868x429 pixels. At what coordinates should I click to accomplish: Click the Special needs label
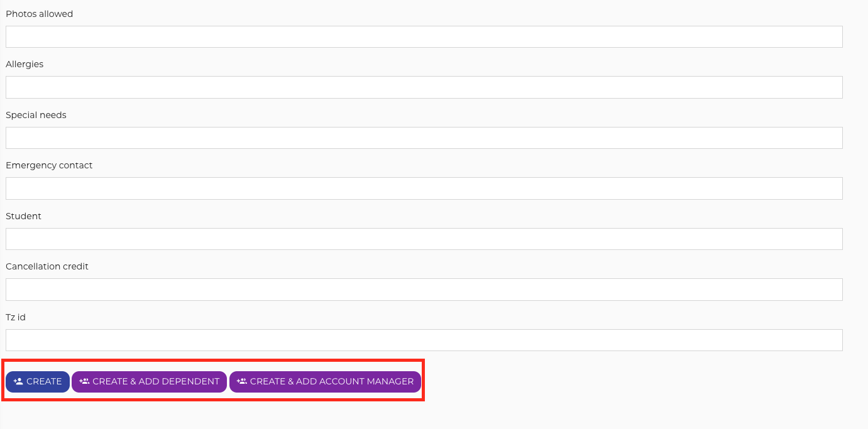click(36, 115)
